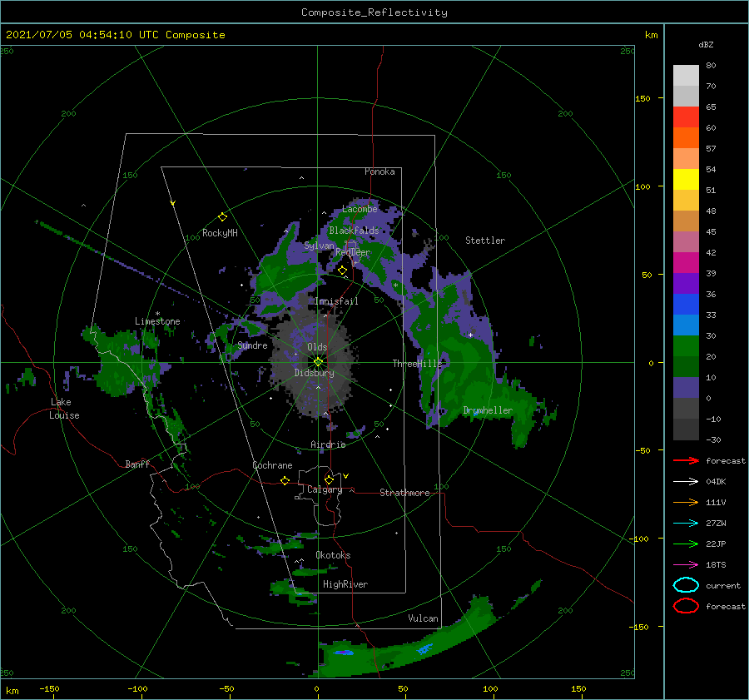The image size is (749, 700).
Task: Click the km label at bottom left
Action: [12, 691]
